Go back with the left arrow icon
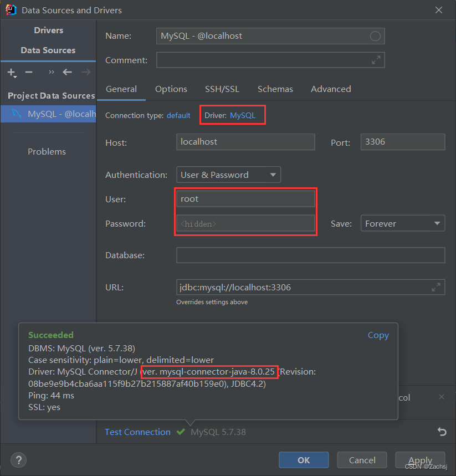456x476 pixels. pyautogui.click(x=67, y=72)
